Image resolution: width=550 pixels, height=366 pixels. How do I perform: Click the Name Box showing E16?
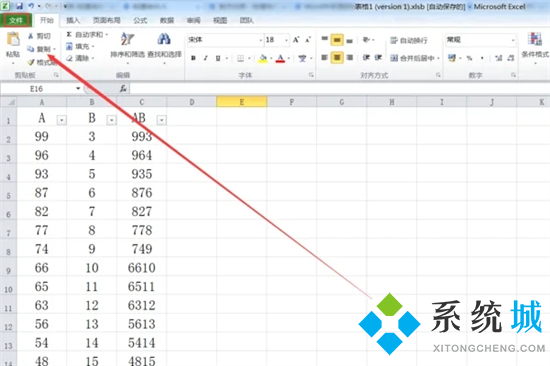(37, 89)
